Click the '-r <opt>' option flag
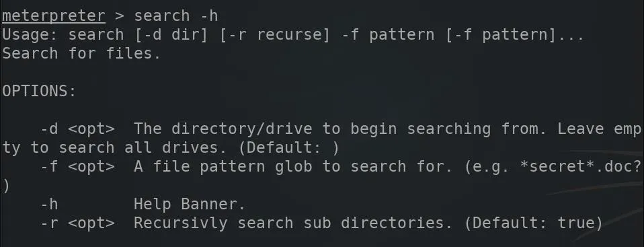This screenshot has width=644, height=247. [x=77, y=223]
